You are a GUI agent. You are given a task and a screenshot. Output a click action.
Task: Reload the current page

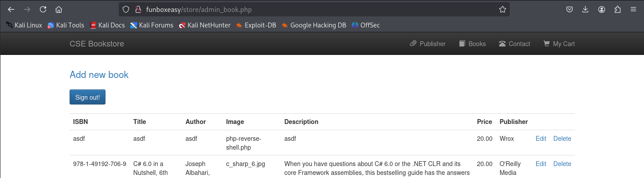coord(43,9)
